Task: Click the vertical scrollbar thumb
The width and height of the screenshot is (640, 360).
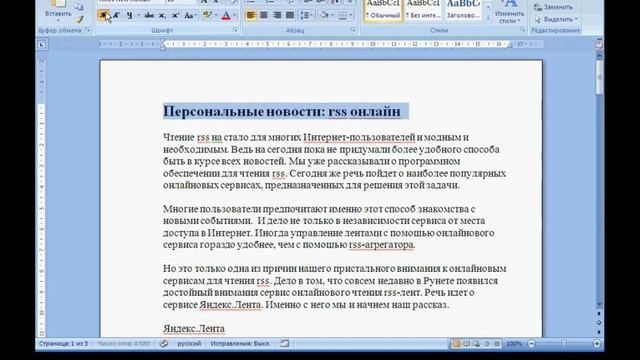Action: pos(599,78)
